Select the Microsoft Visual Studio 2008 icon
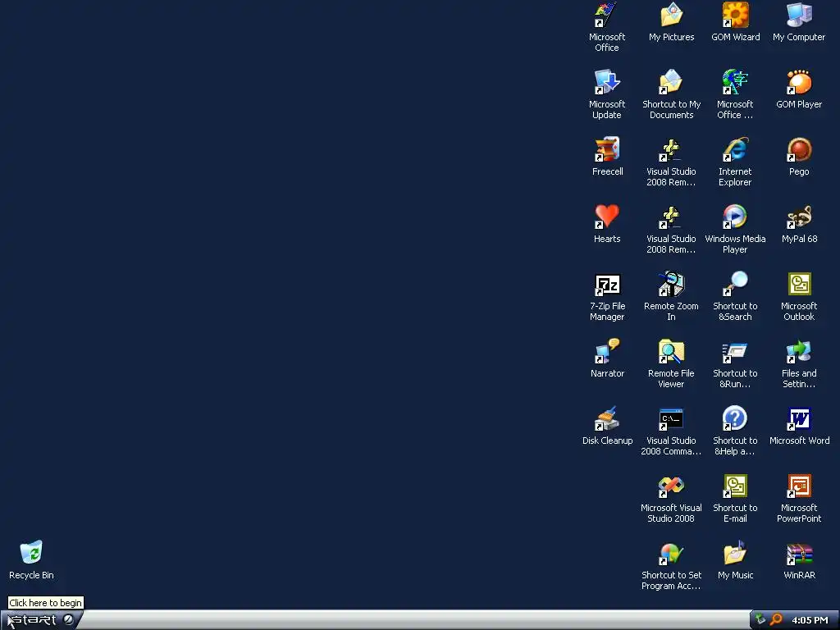840x630 pixels. [671, 486]
